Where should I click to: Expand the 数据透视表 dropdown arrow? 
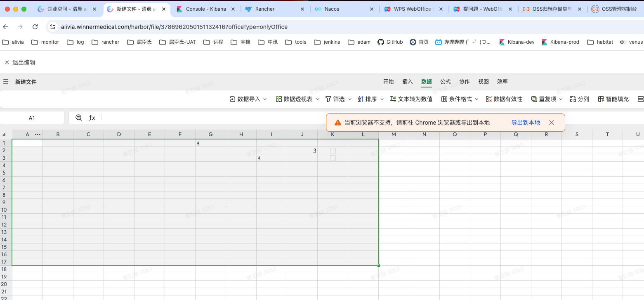tap(318, 99)
